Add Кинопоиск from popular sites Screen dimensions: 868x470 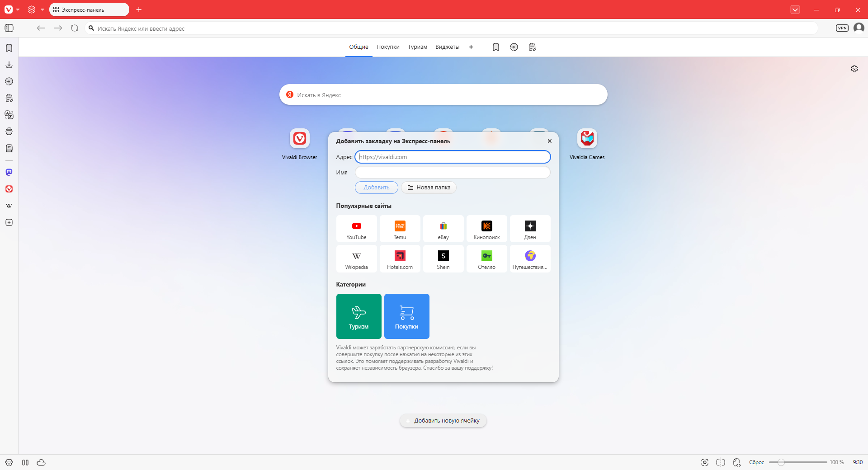click(487, 229)
